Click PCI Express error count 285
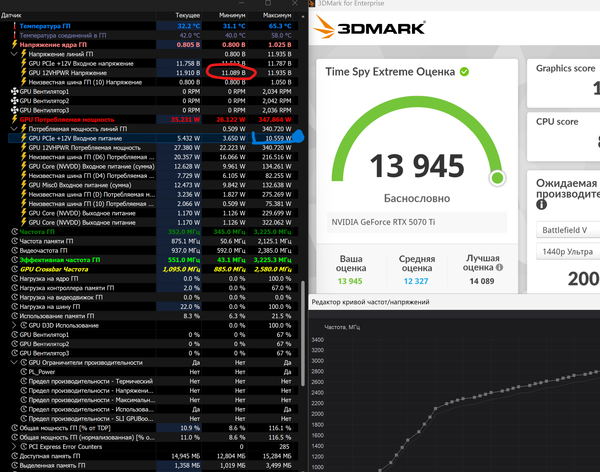Screen dimensions: 600x472 [284, 447]
